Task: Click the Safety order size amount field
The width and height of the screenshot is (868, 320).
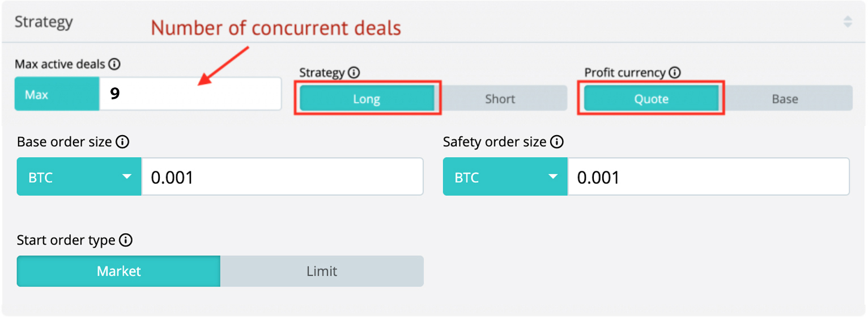Action: 708,178
